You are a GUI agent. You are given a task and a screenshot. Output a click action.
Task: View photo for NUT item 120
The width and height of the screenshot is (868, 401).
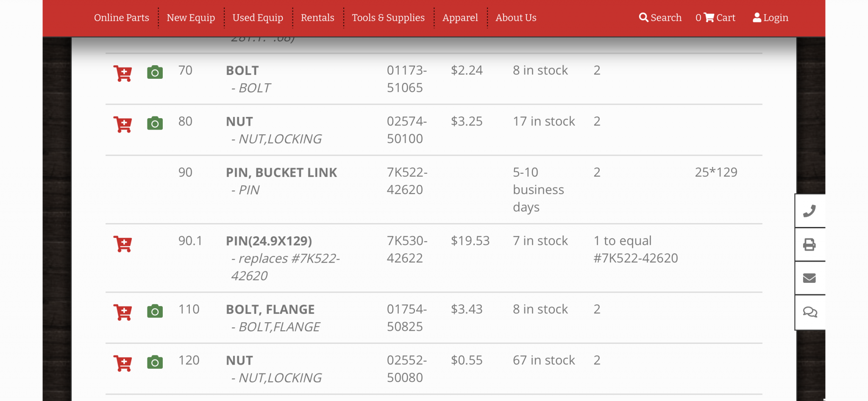[155, 362]
